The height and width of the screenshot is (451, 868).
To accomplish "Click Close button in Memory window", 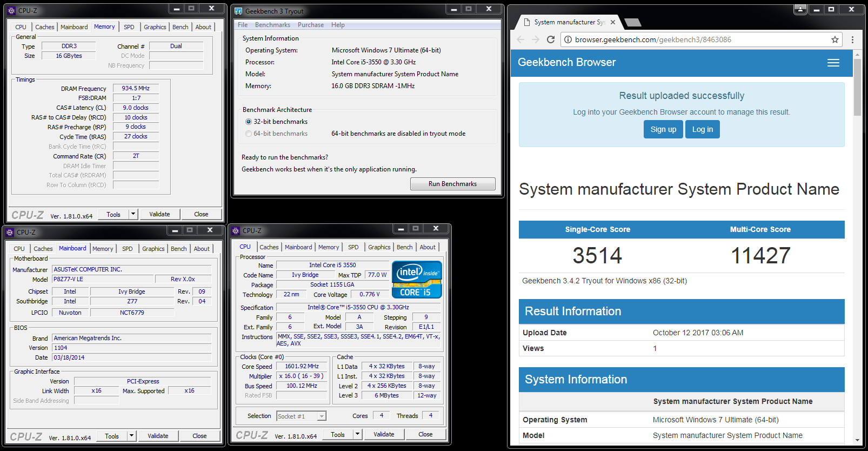I will tap(201, 214).
